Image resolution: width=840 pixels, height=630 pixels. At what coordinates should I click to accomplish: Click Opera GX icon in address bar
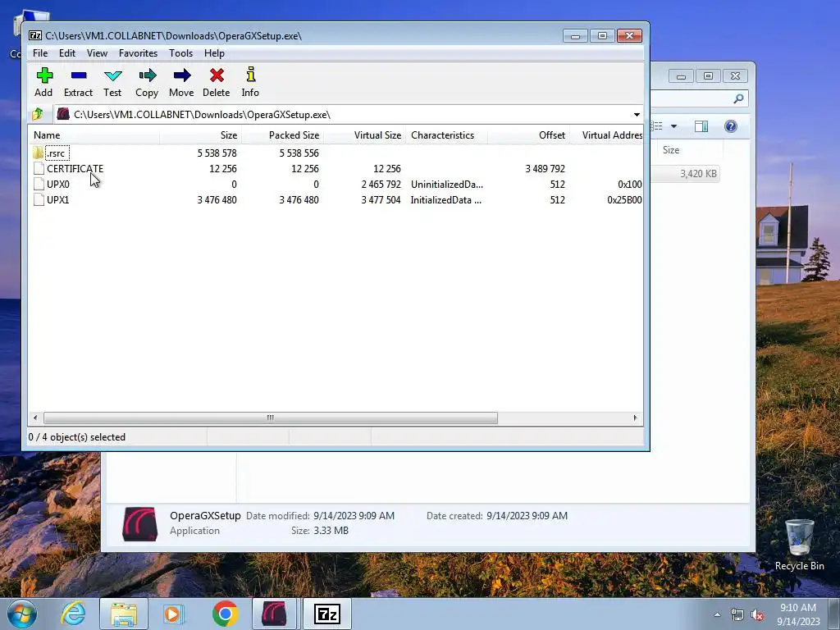(63, 114)
